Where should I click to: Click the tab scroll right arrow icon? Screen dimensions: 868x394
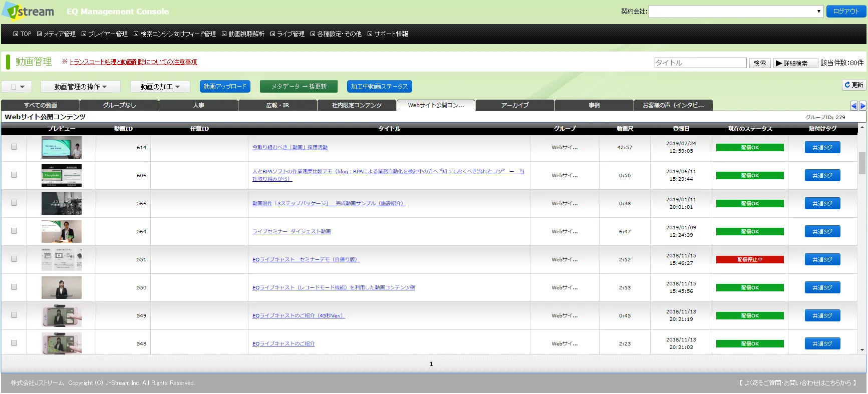pos(862,106)
